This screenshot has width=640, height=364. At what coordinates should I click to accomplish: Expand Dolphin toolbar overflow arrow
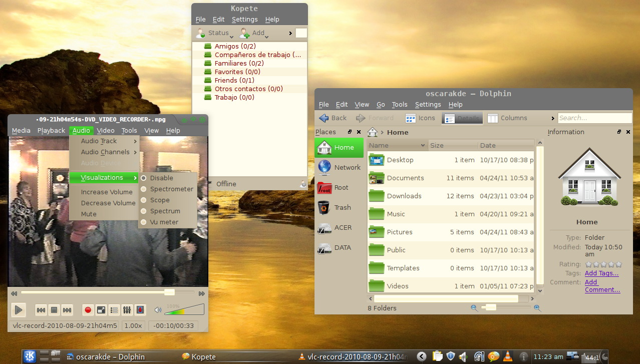pyautogui.click(x=553, y=118)
